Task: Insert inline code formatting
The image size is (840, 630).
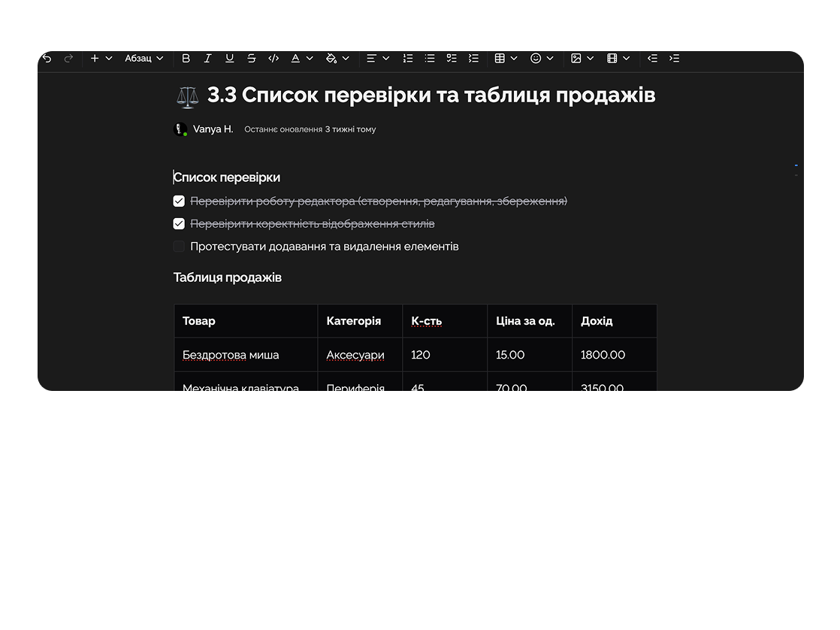Action: 273,58
